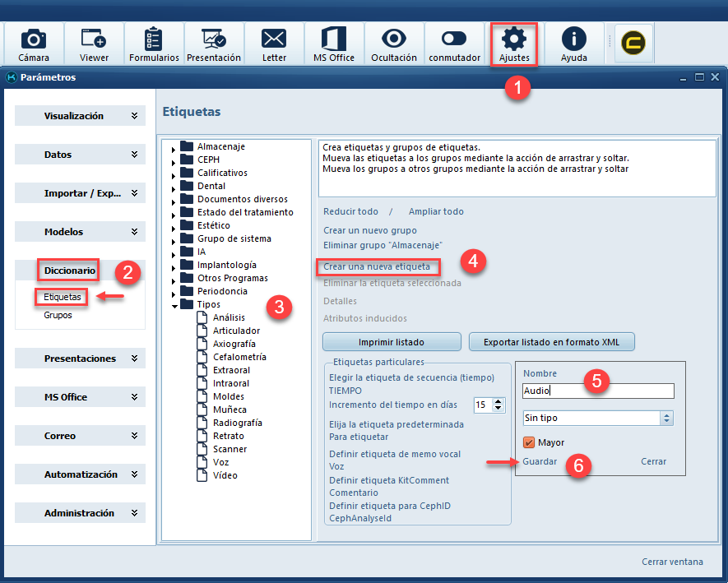Click the Nombre text field
This screenshot has width=728, height=583.
coord(598,391)
